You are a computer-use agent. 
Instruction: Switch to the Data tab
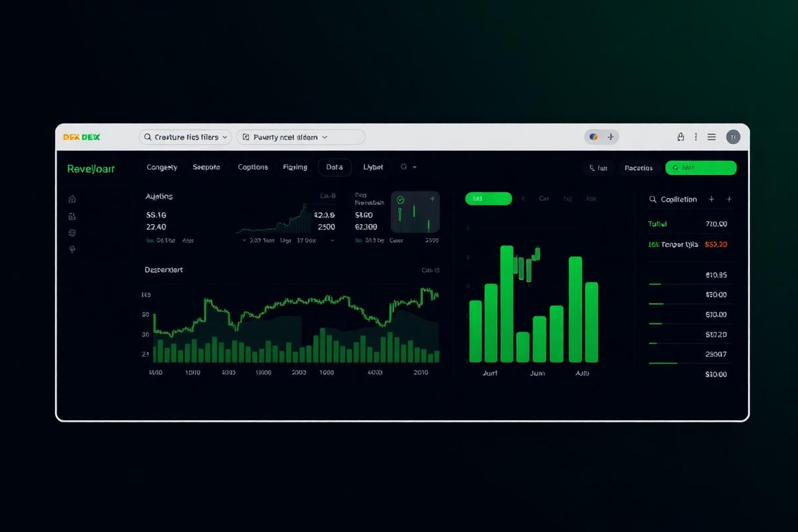(334, 168)
